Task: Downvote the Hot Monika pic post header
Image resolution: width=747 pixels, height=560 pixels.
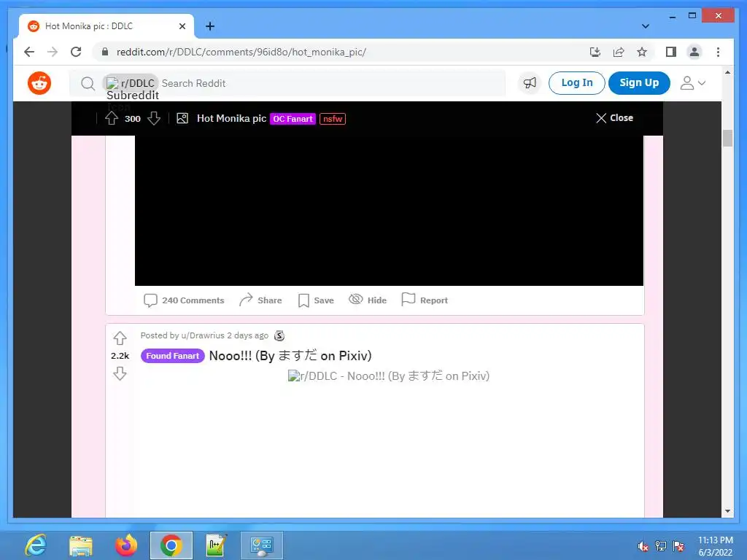Action: (153, 118)
